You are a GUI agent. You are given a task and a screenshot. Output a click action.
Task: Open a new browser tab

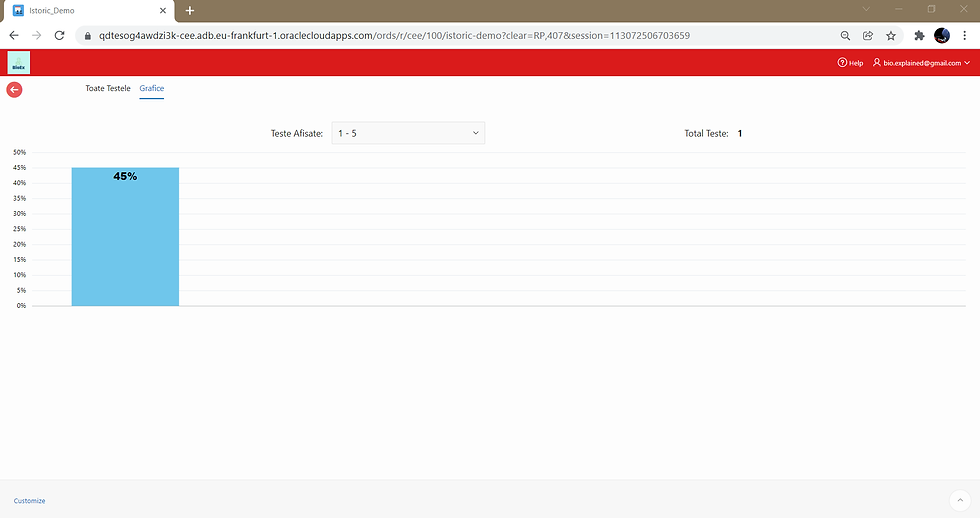(190, 11)
